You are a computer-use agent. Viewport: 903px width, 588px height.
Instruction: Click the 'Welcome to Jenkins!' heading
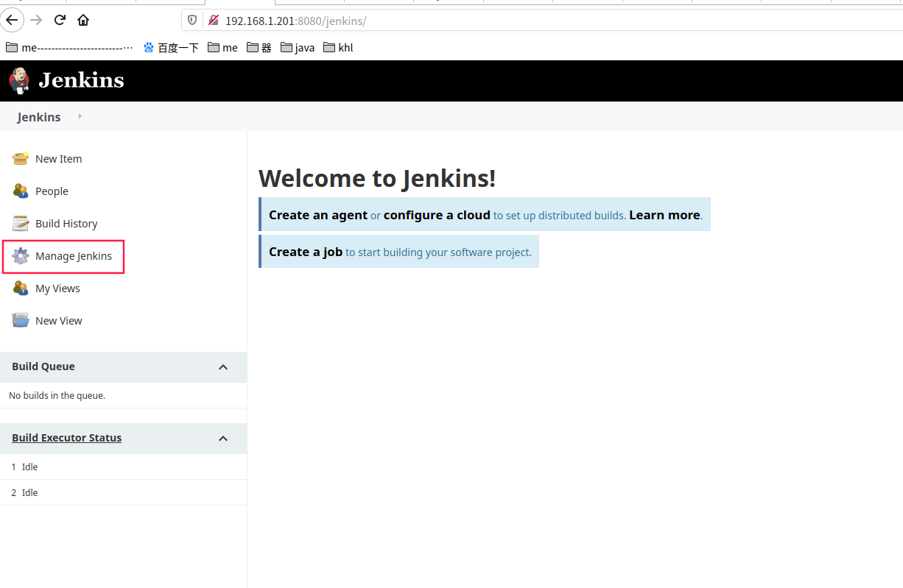click(x=377, y=178)
